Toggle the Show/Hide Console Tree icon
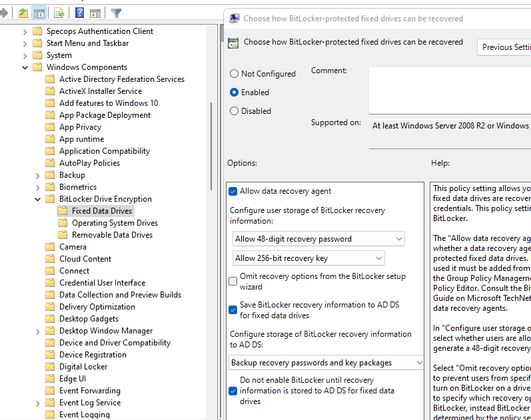Screen dimensions: 531x420 (39, 13)
